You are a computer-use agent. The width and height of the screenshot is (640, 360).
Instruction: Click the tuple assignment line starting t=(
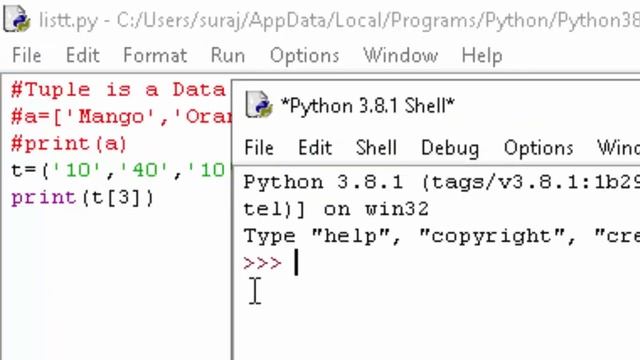click(x=118, y=170)
